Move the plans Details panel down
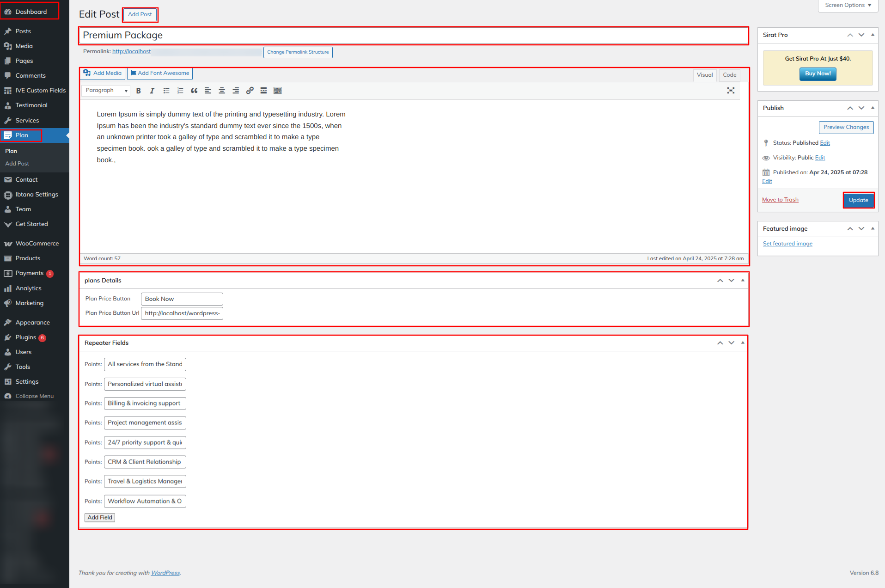Screen dimensions: 885x588 coord(731,281)
